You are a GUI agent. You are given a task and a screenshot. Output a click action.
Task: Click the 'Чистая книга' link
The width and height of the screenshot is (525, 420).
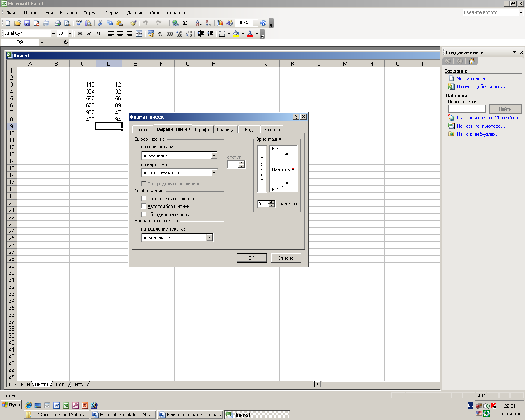pos(471,78)
